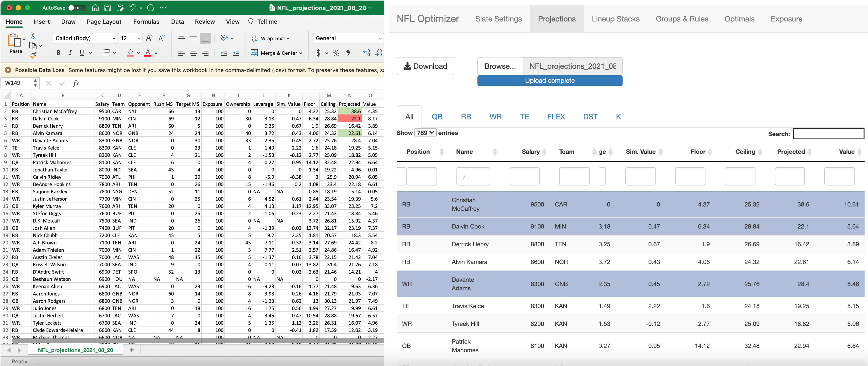This screenshot has width=868, height=366.
Task: Select the QB position filter tab
Action: [x=437, y=116]
